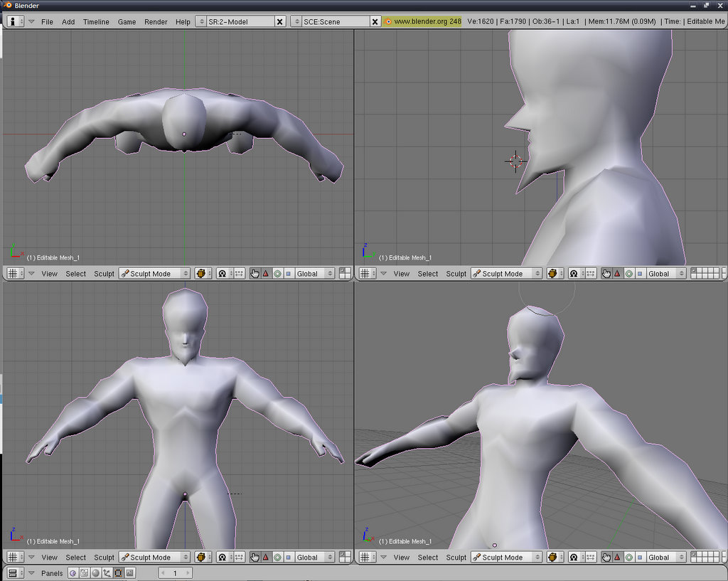Enable rotate manipulator in top-right viewport
This screenshot has width=728, height=581.
(x=628, y=273)
